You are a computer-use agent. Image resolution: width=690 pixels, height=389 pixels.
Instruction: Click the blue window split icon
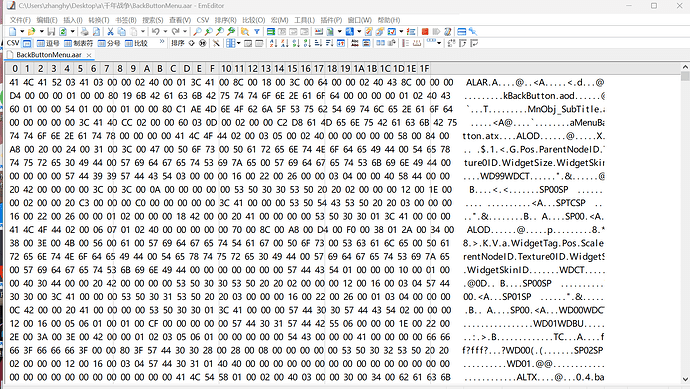pyautogui.click(x=461, y=32)
